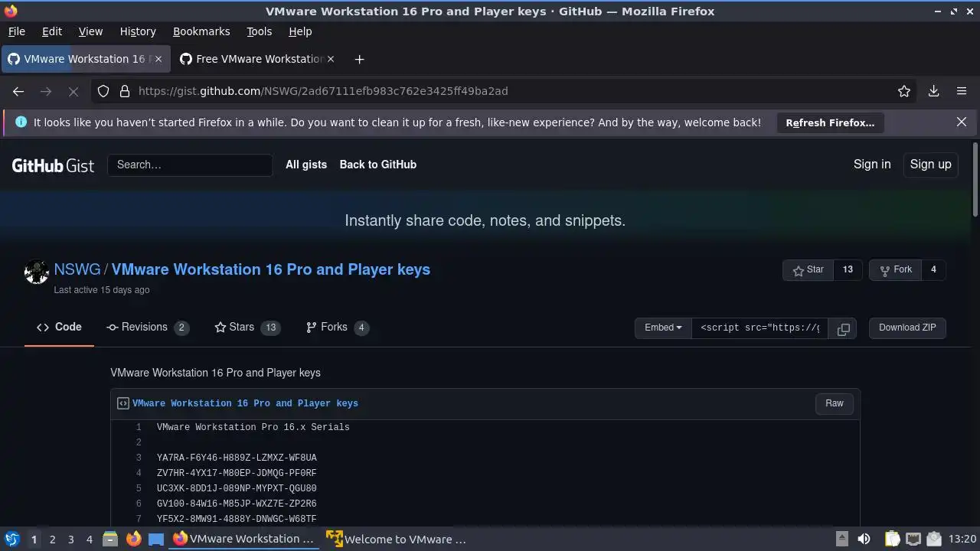
Task: Click the Refresh Firefox… button
Action: point(830,122)
